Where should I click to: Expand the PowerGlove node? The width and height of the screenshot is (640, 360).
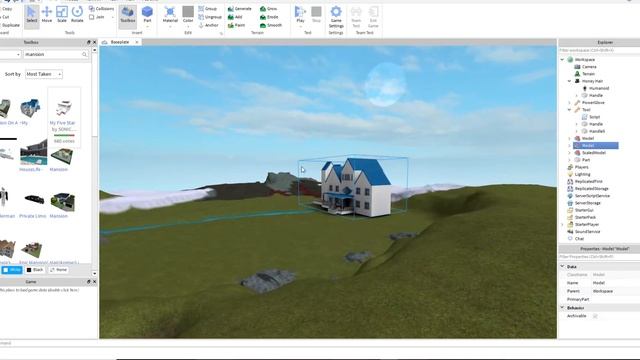coord(570,102)
